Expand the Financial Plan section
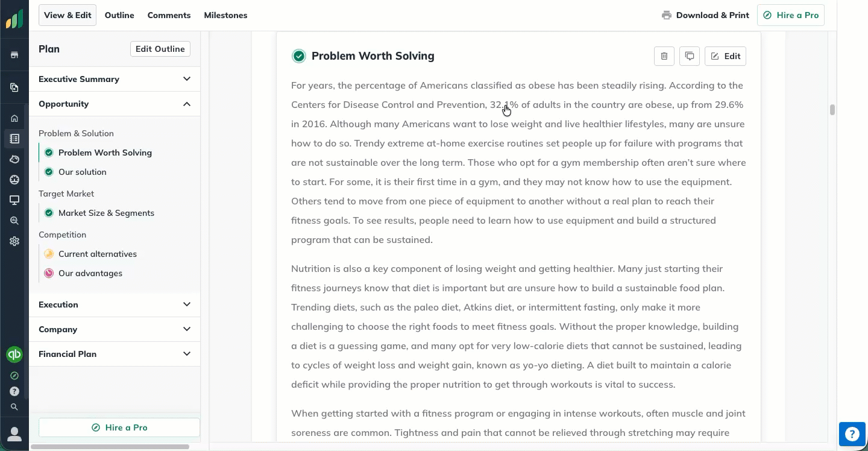The width and height of the screenshot is (868, 451). pos(187,354)
